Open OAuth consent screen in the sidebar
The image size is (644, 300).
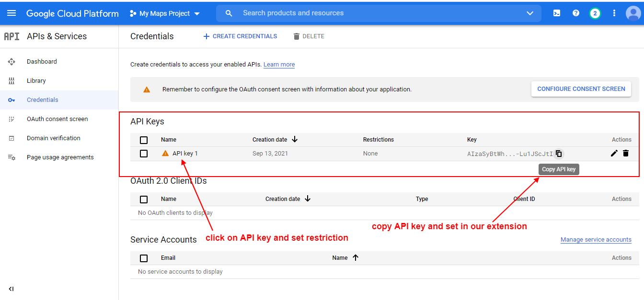pyautogui.click(x=57, y=119)
